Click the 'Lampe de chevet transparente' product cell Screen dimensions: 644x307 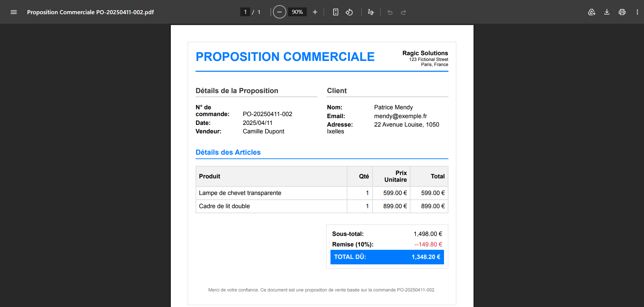pos(240,193)
